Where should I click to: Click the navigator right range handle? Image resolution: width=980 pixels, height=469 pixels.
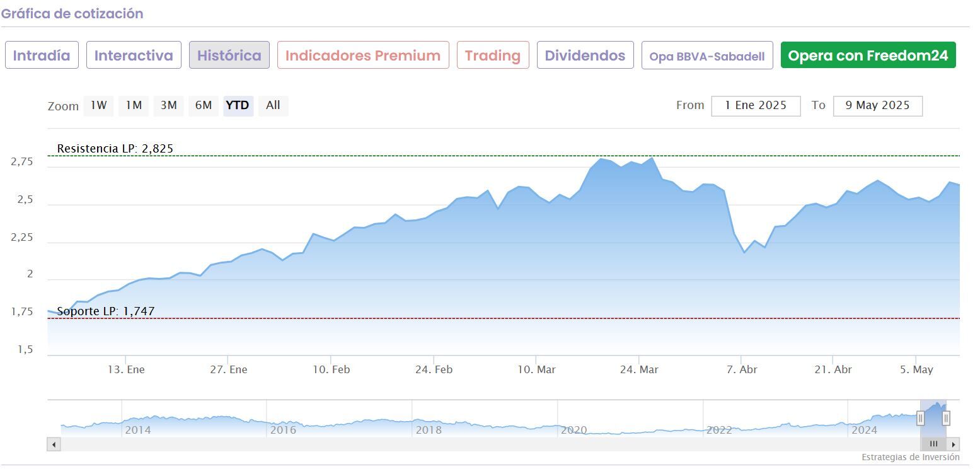(946, 418)
